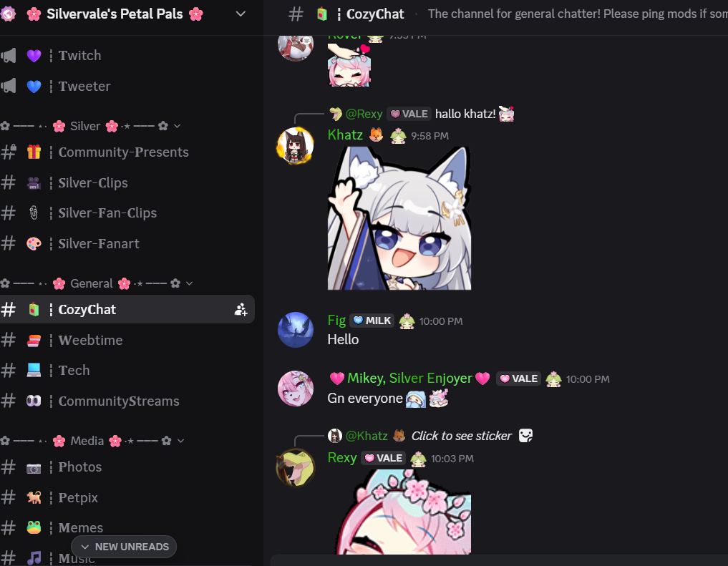The width and height of the screenshot is (728, 566).
Task: Open the Twitch announcement channel
Action: [126, 56]
